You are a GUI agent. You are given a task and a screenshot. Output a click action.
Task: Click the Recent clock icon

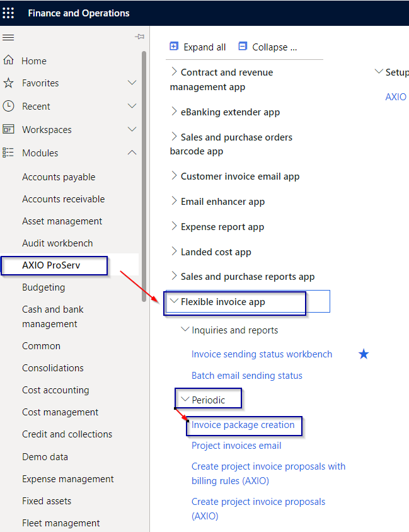(8, 107)
